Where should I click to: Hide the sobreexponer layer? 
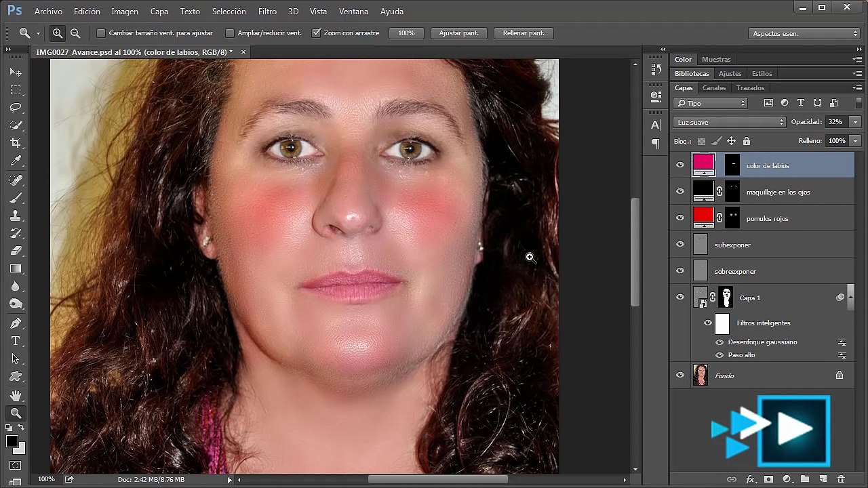coord(680,270)
